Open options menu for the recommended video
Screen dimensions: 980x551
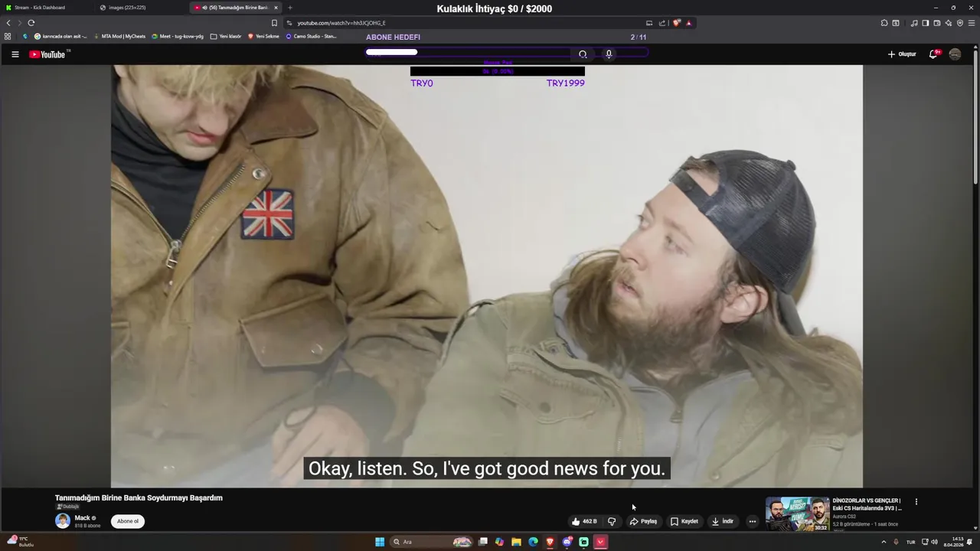[916, 502]
